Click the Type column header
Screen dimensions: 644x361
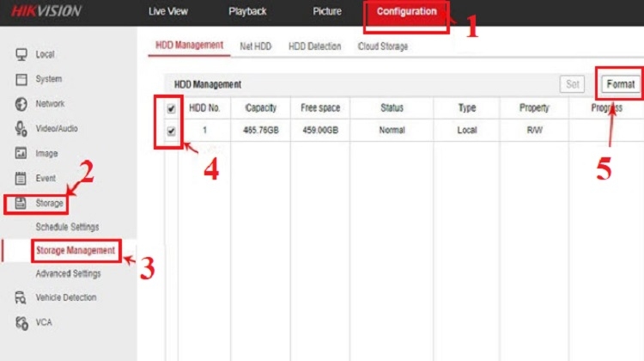point(467,108)
